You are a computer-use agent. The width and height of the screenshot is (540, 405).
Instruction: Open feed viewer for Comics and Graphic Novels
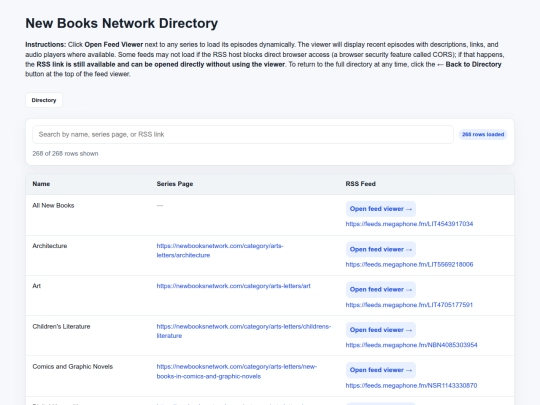[381, 370]
